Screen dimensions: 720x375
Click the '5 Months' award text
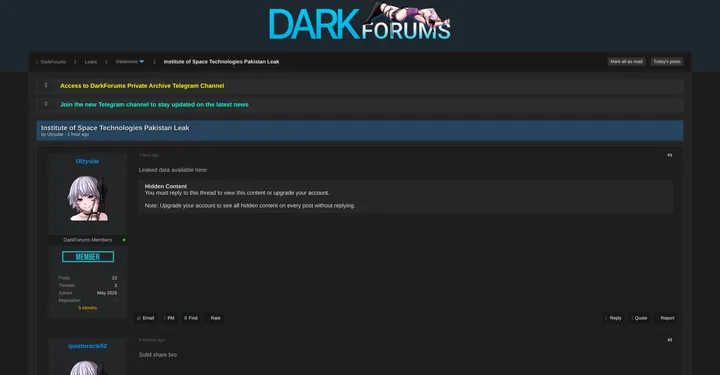pyautogui.click(x=87, y=308)
